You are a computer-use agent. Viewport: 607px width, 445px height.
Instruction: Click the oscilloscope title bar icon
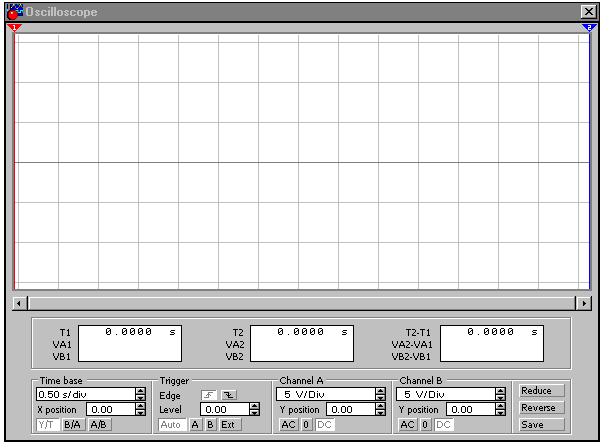pyautogui.click(x=15, y=12)
